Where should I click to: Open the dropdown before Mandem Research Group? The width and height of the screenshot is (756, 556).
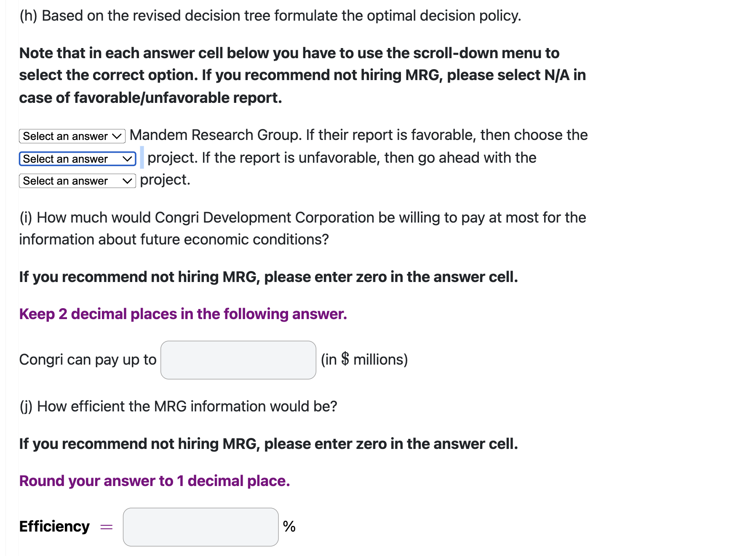[72, 136]
